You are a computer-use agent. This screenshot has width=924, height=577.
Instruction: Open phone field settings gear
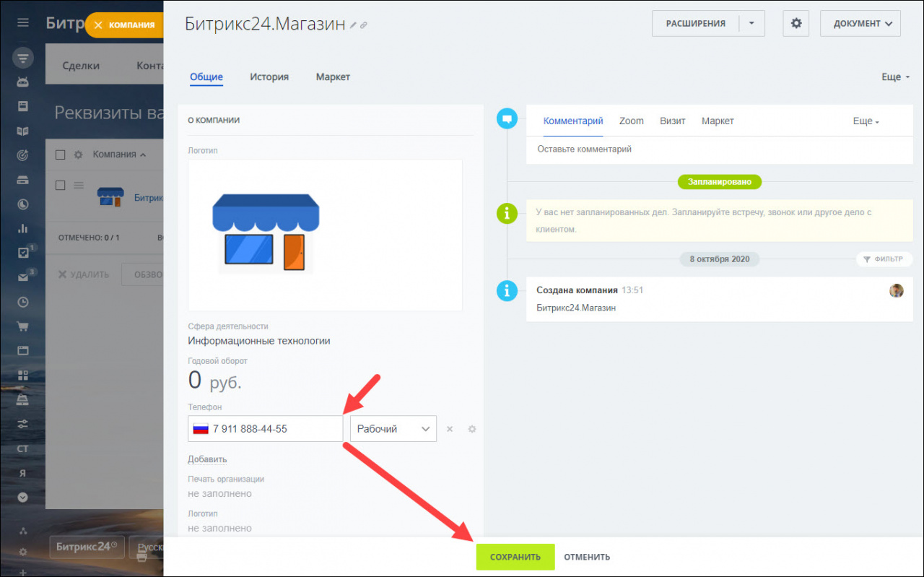[472, 429]
